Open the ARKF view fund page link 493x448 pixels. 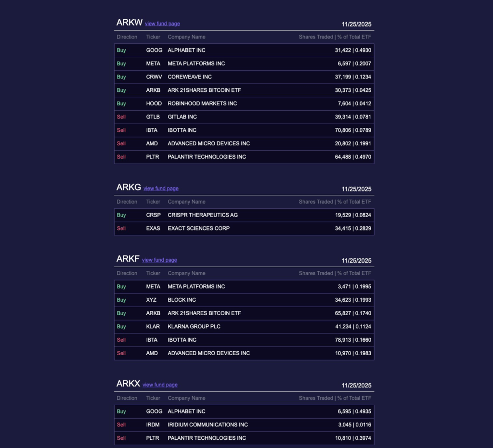tap(159, 260)
